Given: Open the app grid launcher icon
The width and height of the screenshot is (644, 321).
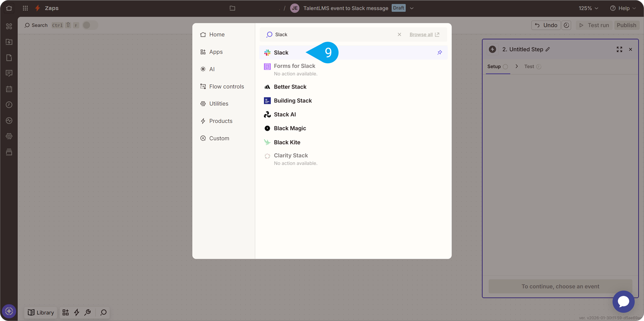Looking at the screenshot, I should (25, 8).
